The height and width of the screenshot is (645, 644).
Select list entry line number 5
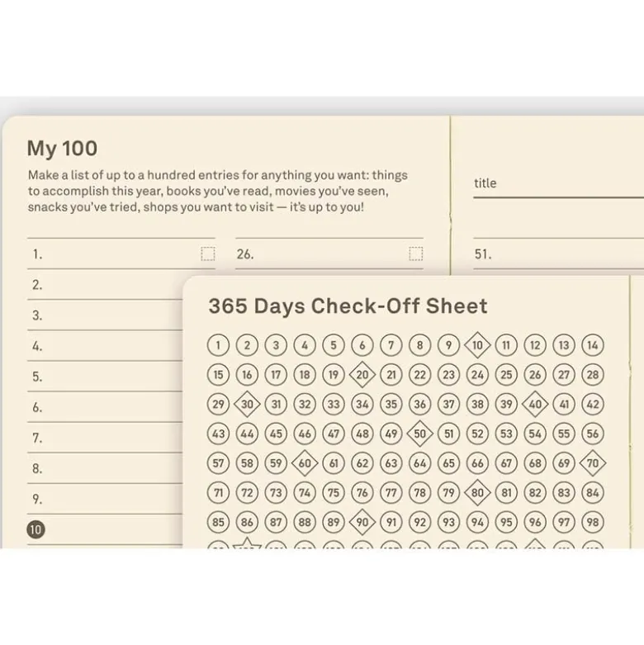point(105,377)
